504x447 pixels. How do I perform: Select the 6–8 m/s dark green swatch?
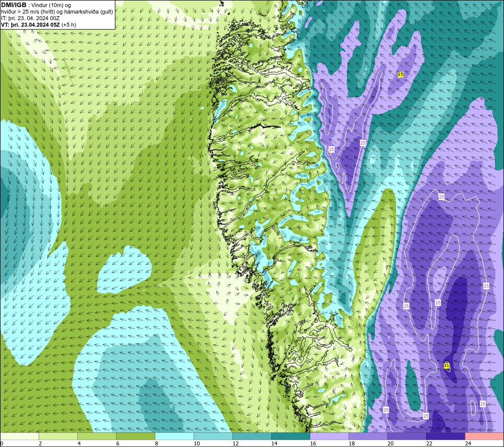point(136,436)
